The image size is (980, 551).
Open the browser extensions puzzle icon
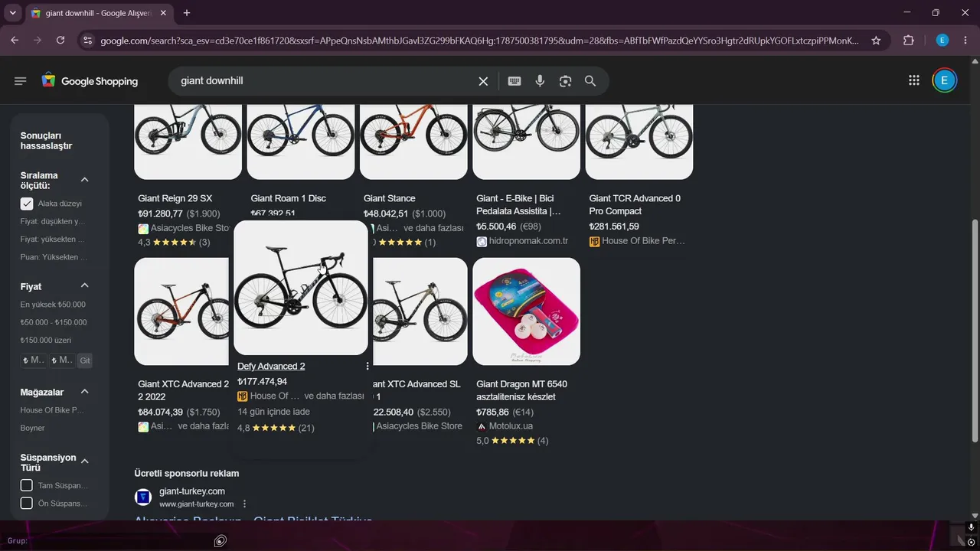(909, 41)
